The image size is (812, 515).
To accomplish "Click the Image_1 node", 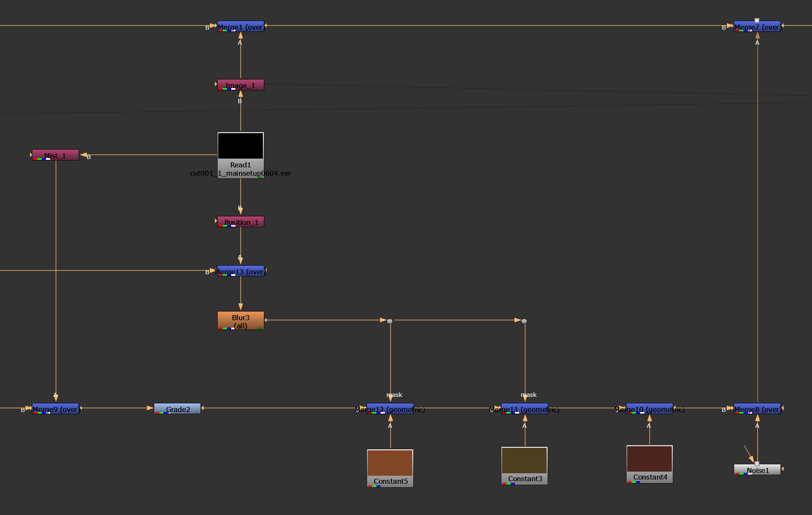I will 241,85.
